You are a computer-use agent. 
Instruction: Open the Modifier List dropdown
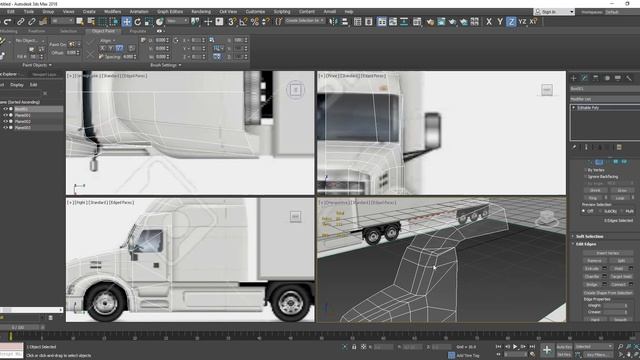tap(604, 99)
